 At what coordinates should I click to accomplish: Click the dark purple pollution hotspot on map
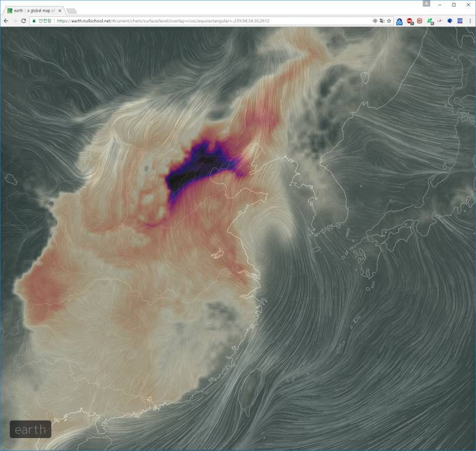(194, 167)
